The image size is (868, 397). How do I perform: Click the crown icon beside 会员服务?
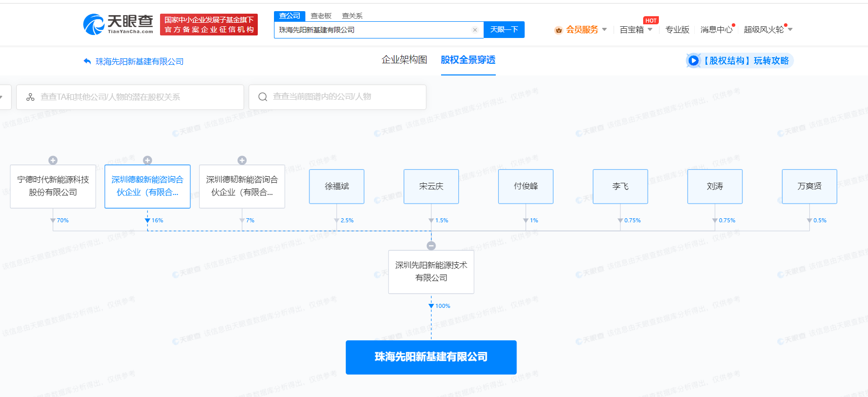pos(559,30)
